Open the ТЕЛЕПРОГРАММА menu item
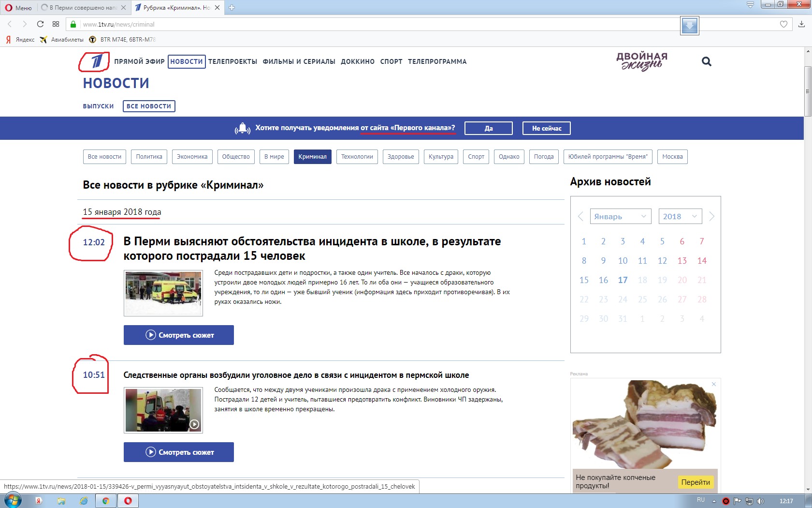The width and height of the screenshot is (812, 508). (x=437, y=61)
